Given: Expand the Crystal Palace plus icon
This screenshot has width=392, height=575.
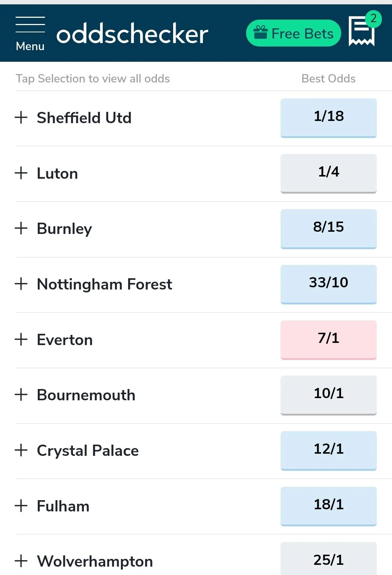Looking at the screenshot, I should [x=21, y=450].
